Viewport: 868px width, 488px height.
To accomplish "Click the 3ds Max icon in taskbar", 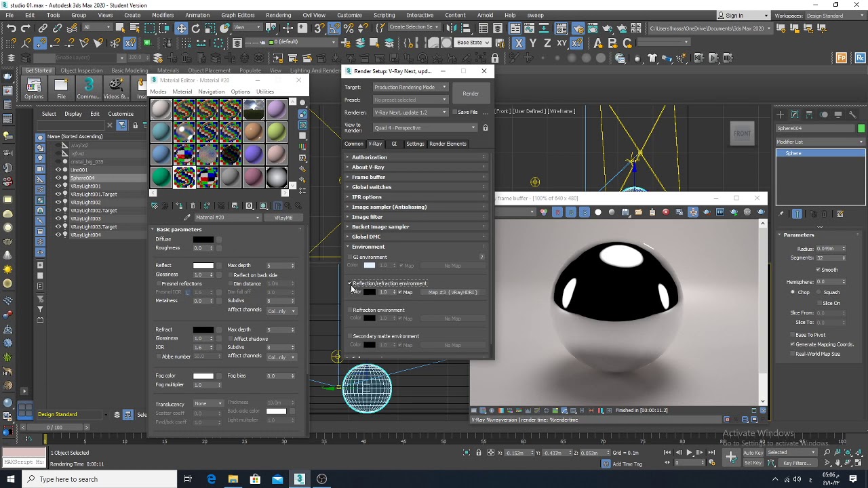I will [299, 479].
